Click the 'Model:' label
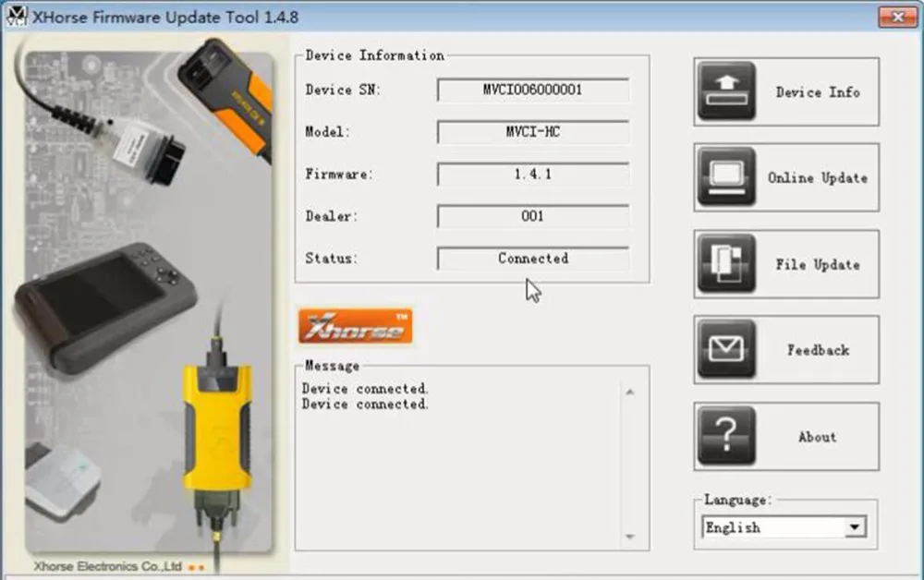 (x=328, y=132)
